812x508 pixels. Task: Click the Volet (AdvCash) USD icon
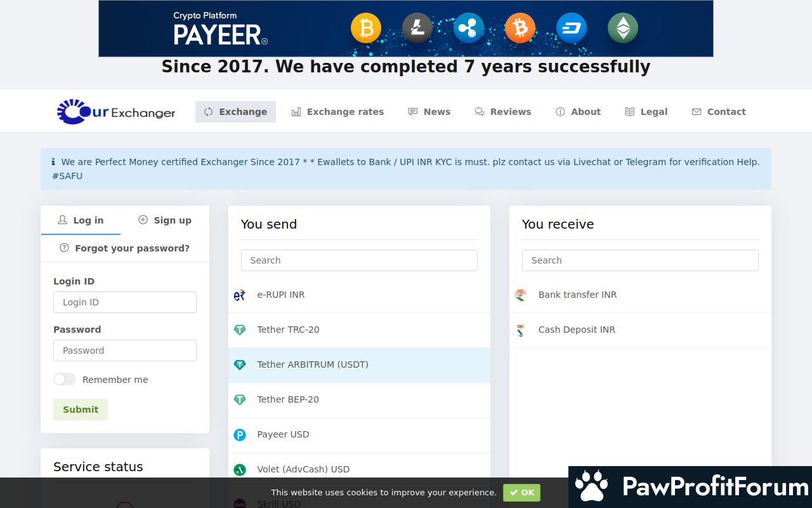[x=240, y=470]
